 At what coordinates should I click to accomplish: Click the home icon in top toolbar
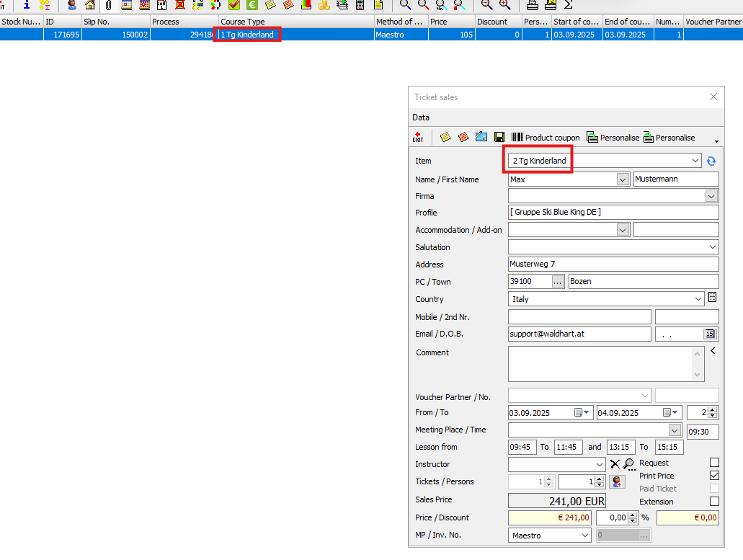click(x=90, y=5)
